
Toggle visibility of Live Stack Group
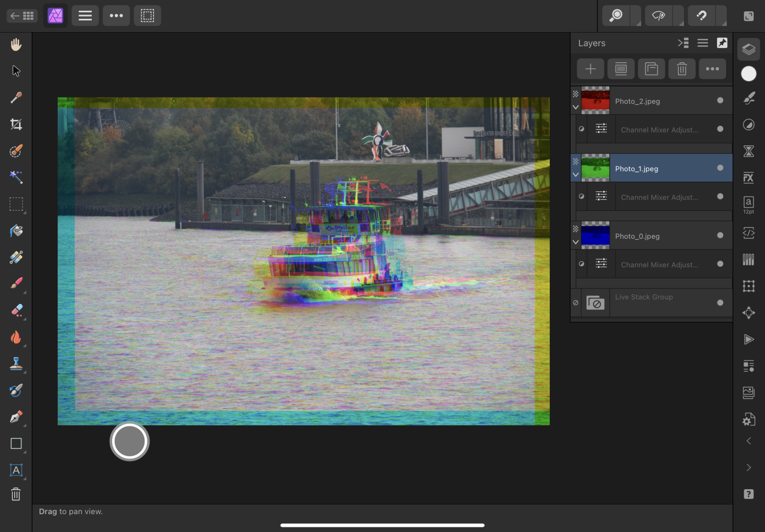coord(720,302)
